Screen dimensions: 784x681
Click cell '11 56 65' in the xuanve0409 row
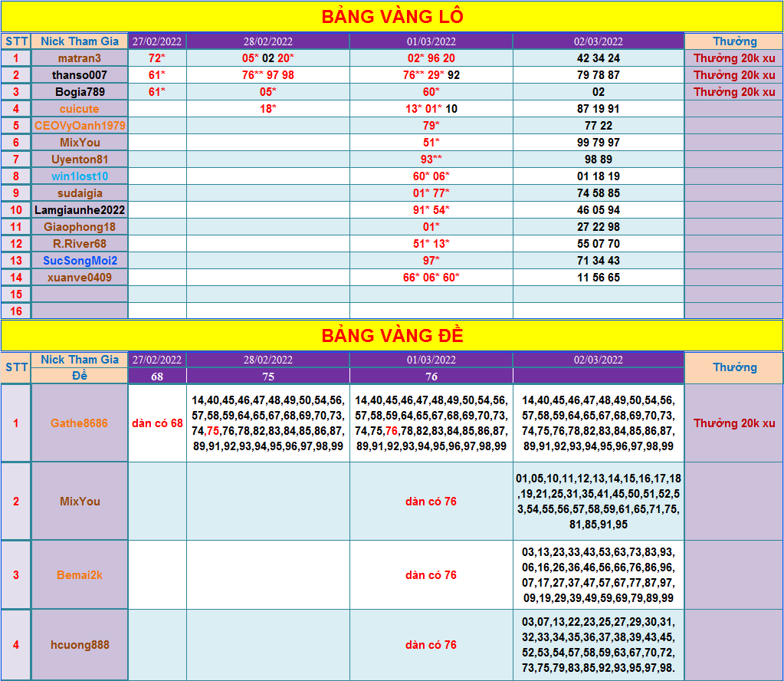coord(598,278)
